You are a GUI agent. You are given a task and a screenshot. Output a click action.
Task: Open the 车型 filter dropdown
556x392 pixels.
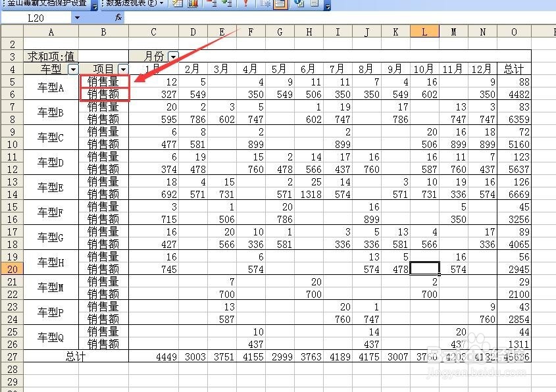pos(72,69)
